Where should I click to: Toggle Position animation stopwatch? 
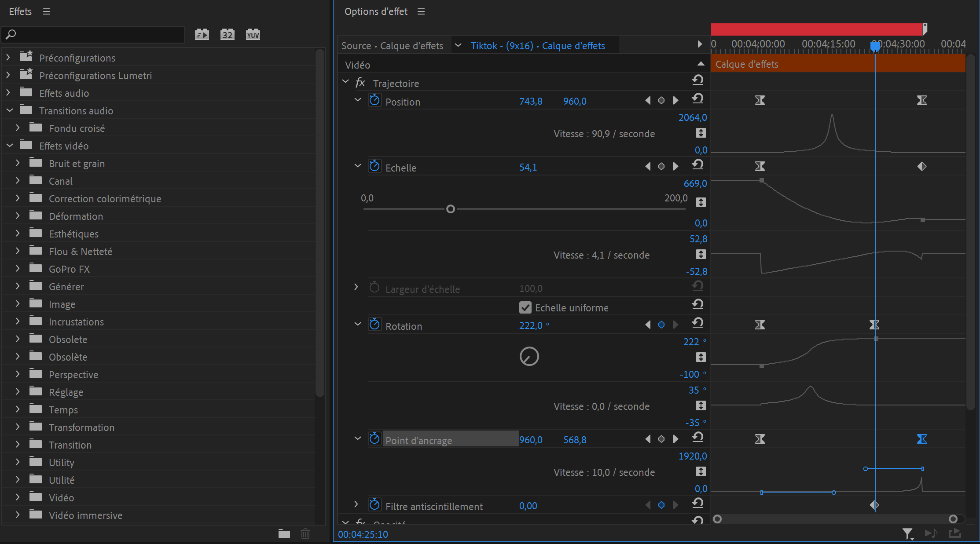(374, 101)
